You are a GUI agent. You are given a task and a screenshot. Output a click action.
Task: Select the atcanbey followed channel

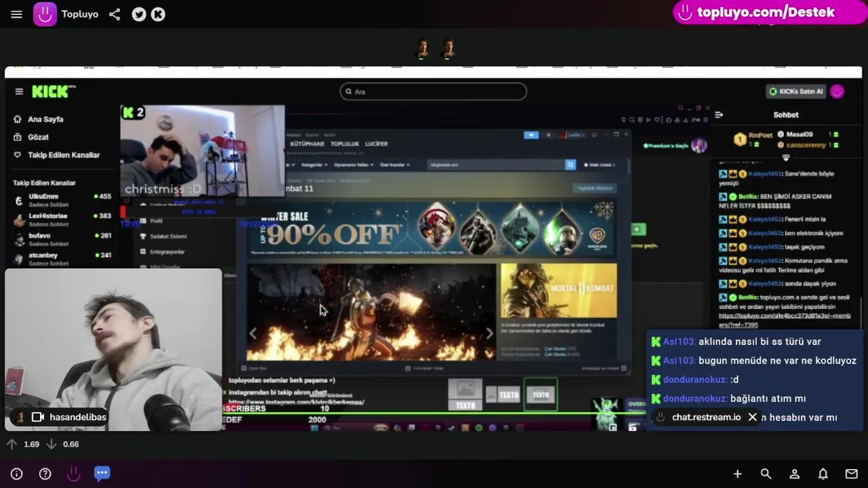tap(61, 258)
